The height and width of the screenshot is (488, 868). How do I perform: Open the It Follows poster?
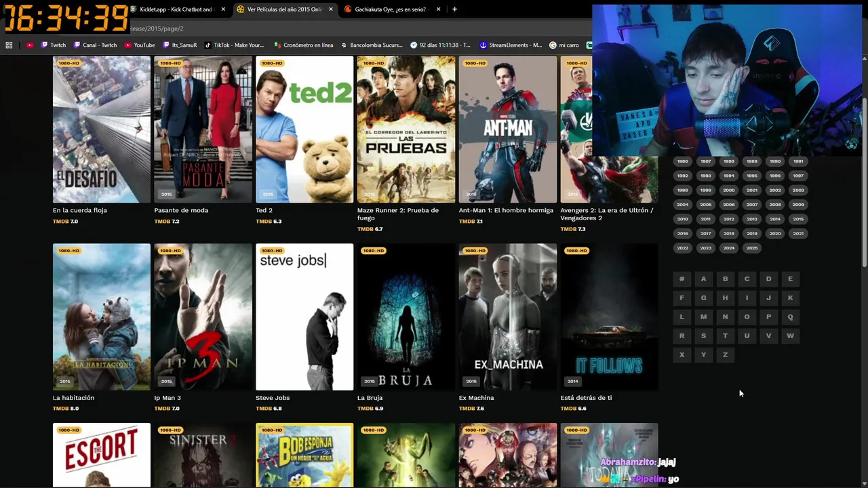click(609, 317)
